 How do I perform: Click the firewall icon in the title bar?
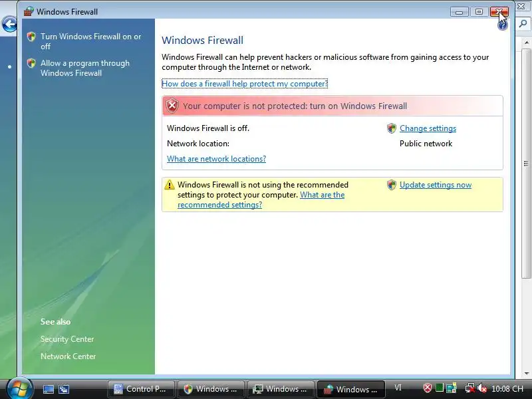(x=29, y=11)
